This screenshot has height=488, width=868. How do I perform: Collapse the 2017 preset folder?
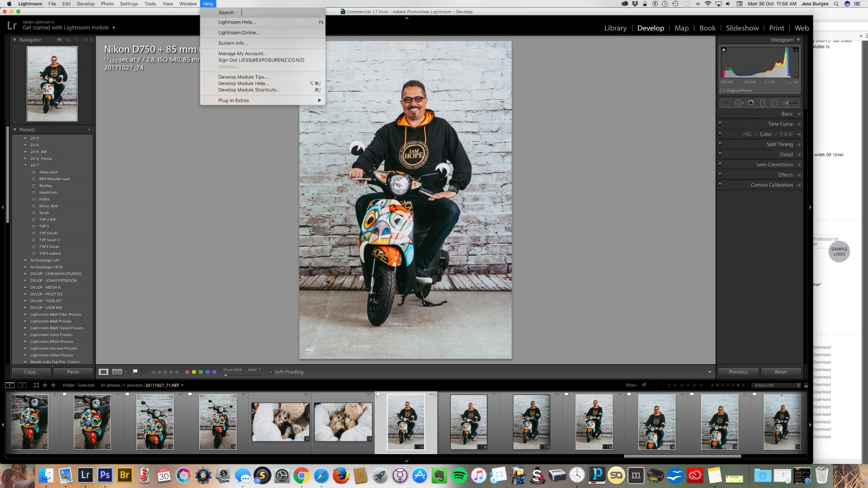(25, 165)
